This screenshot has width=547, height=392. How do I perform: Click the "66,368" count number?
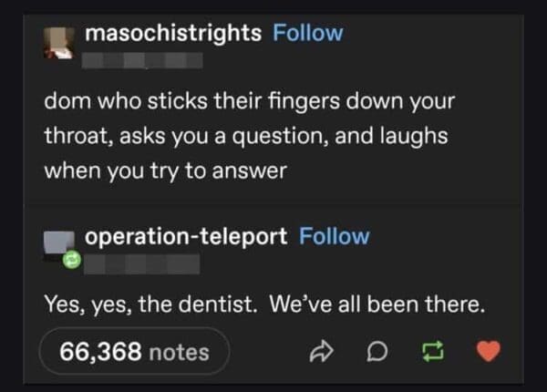click(x=100, y=352)
